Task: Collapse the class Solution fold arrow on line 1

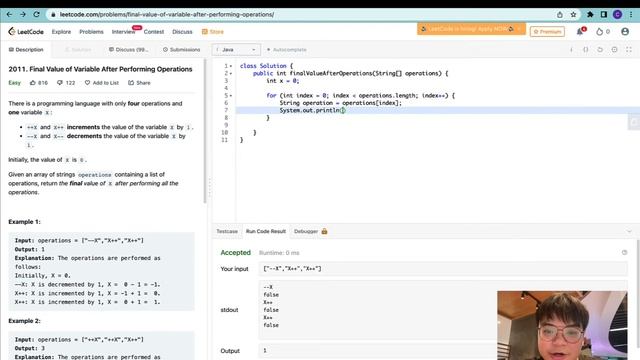Action: [x=231, y=66]
